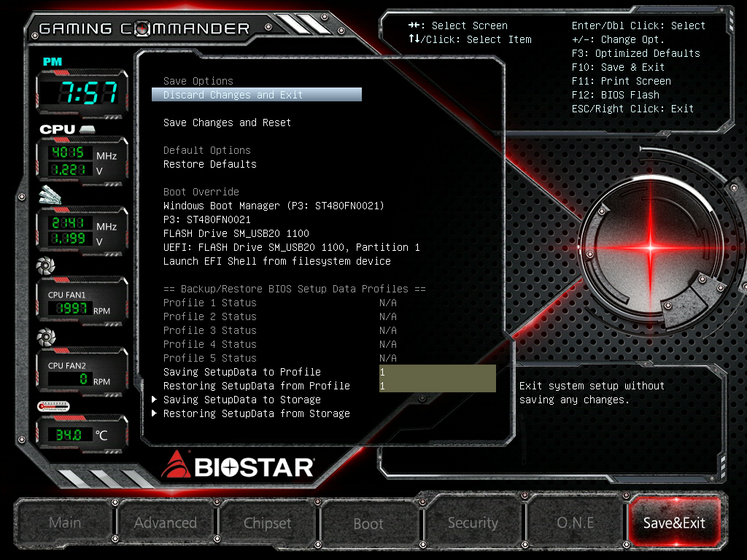Viewport: 747px width, 560px height.
Task: Go to the Boot tab
Action: pyautogui.click(x=368, y=524)
